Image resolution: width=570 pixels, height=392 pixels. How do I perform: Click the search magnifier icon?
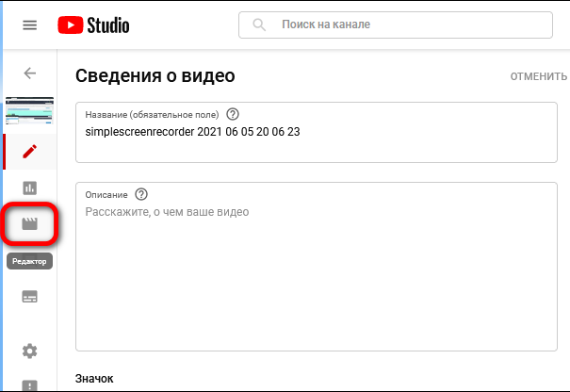pos(259,24)
